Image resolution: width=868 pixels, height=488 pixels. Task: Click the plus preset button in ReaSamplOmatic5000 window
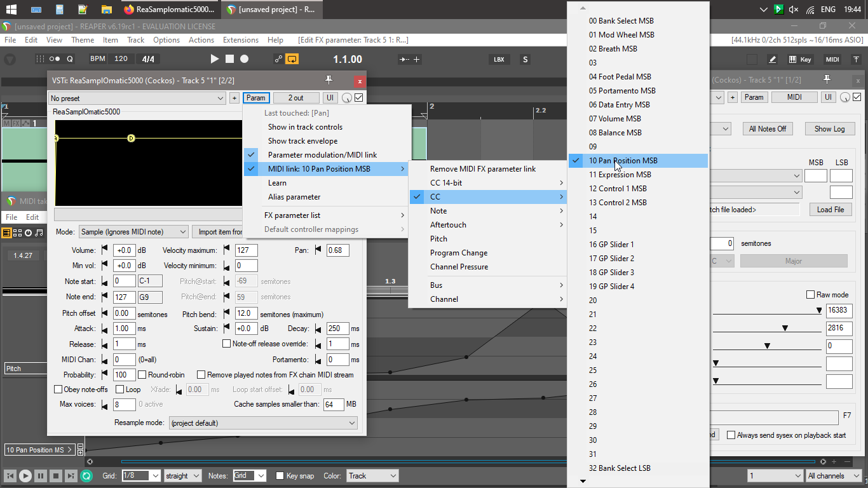234,98
